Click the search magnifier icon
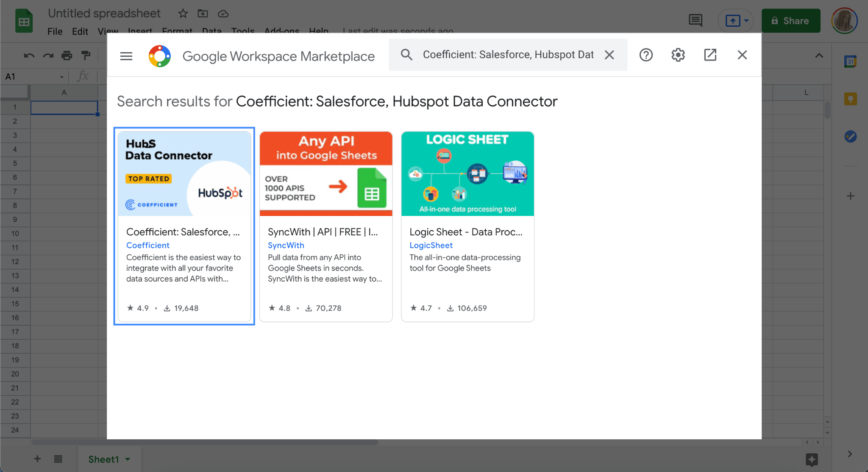The width and height of the screenshot is (868, 472). [x=406, y=55]
